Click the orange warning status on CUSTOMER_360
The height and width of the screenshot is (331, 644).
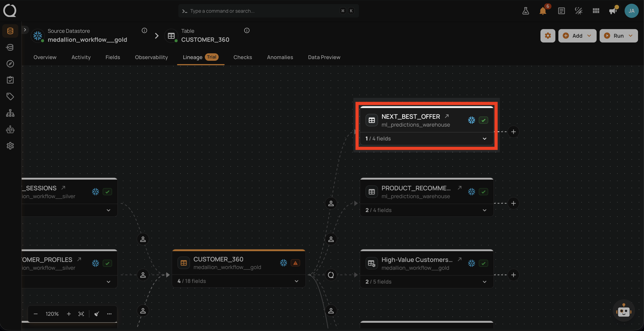295,263
